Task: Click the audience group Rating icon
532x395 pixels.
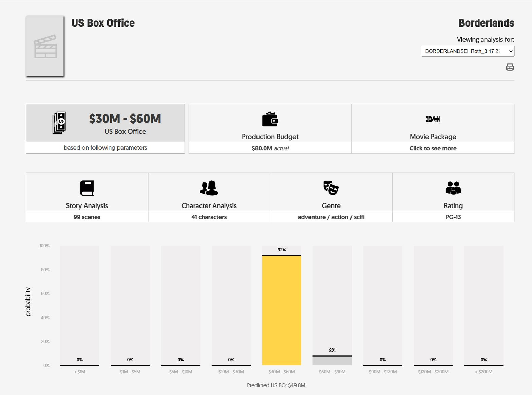Action: (x=453, y=188)
